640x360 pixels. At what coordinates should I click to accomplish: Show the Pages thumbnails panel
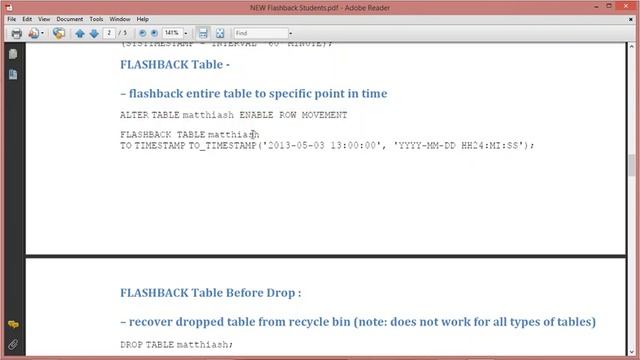[13, 54]
